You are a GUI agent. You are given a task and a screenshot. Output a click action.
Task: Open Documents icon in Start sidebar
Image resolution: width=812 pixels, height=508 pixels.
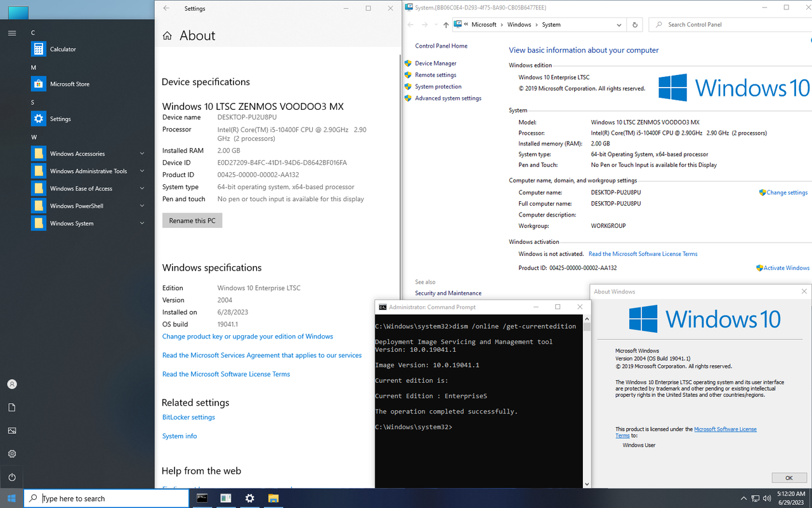coord(12,407)
